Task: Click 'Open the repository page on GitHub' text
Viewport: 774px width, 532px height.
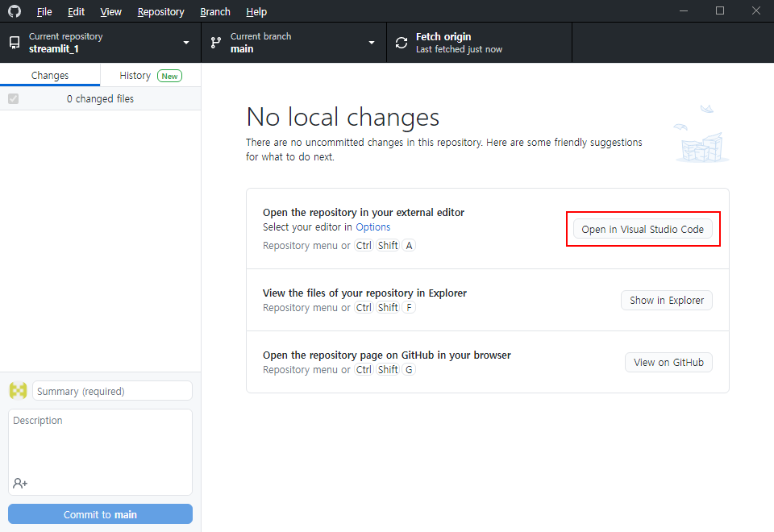Action: (386, 355)
